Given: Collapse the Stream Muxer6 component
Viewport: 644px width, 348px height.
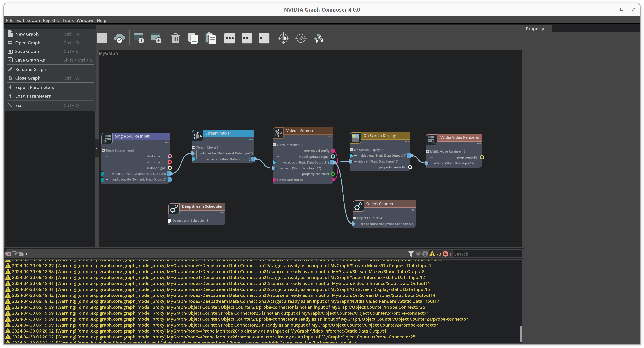Looking at the screenshot, I should (x=193, y=147).
